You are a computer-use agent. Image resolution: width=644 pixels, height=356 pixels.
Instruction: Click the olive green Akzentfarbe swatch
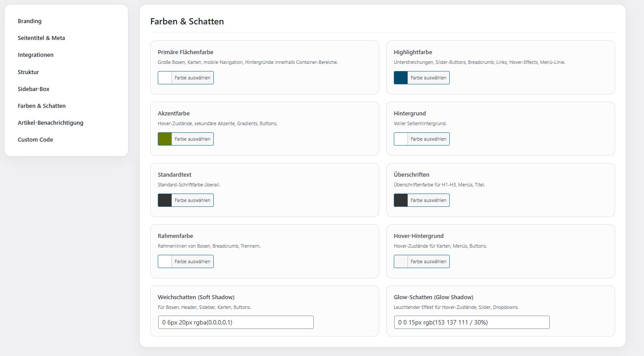pos(165,139)
